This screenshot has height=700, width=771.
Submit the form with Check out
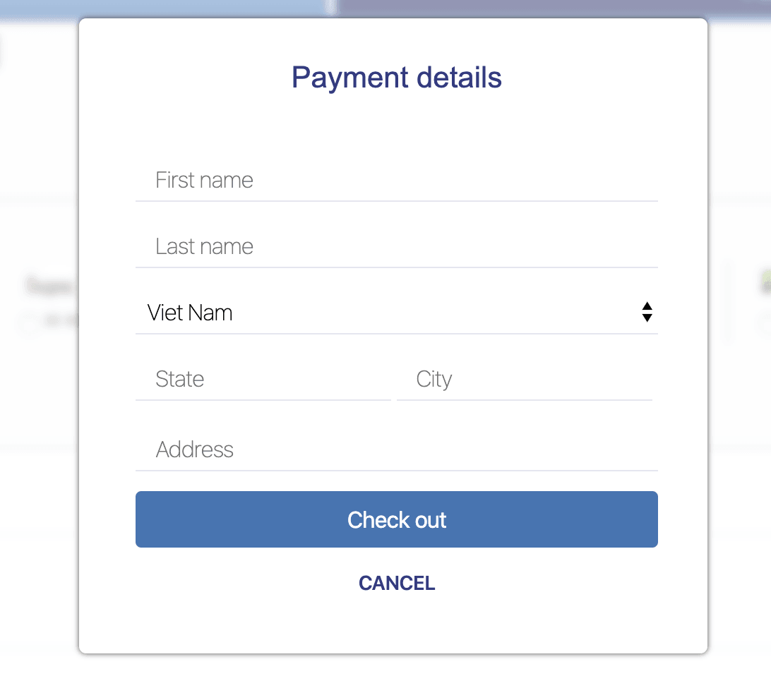[396, 519]
